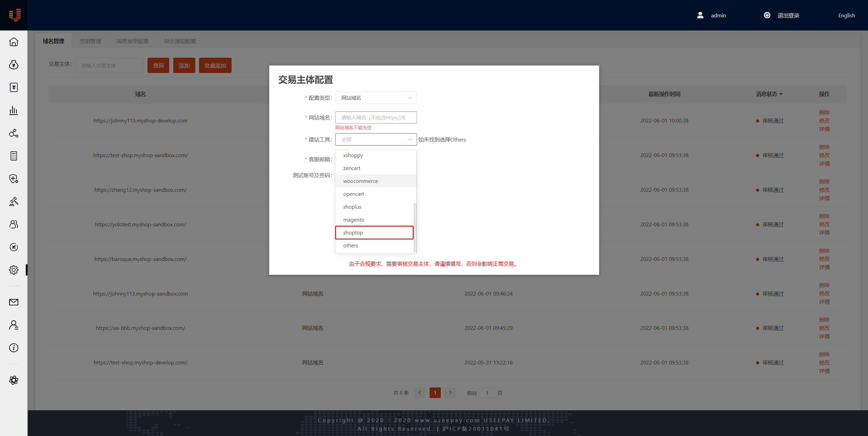Click the calculator icon in sidebar
Screen dimensions: 868x436
pos(14,156)
